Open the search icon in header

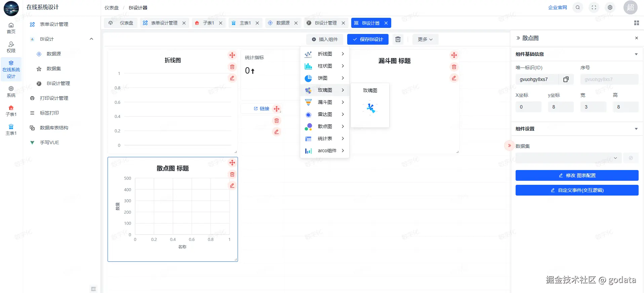tap(578, 7)
